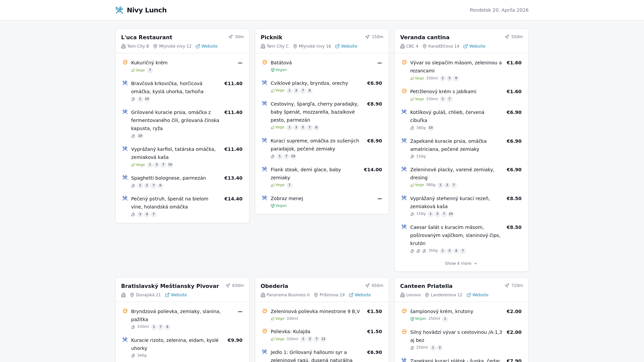644x362 pixels.
Task: Click the Veranda cantina heading
Action: coord(425,37)
